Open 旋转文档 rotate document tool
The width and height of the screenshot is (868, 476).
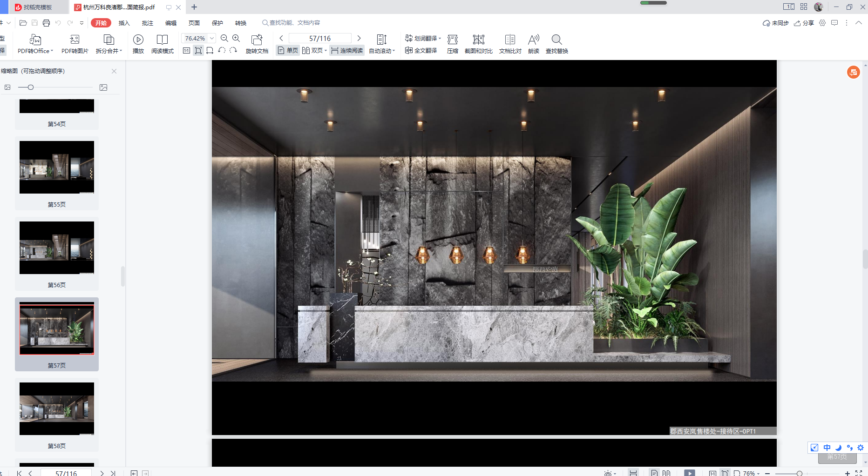(257, 44)
